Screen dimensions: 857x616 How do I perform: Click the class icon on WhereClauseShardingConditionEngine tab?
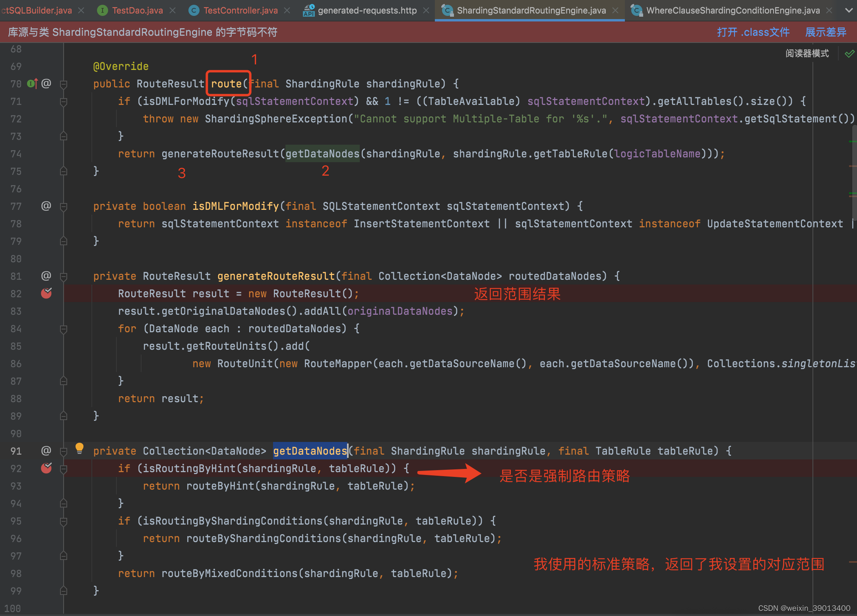(x=637, y=10)
